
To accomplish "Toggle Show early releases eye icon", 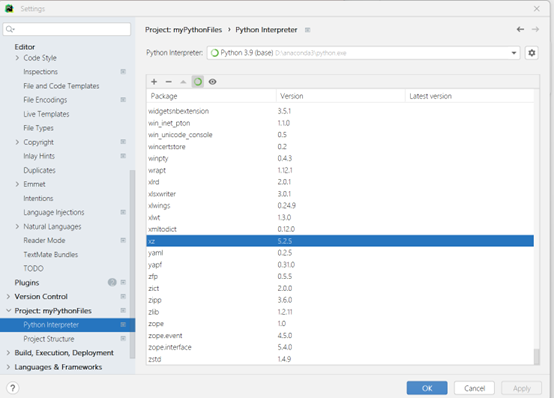I will [x=212, y=82].
